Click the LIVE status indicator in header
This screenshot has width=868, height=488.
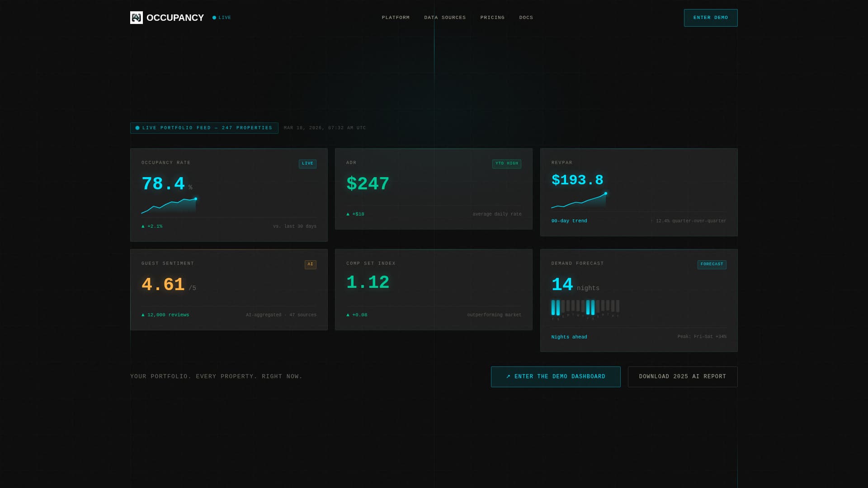(x=222, y=18)
